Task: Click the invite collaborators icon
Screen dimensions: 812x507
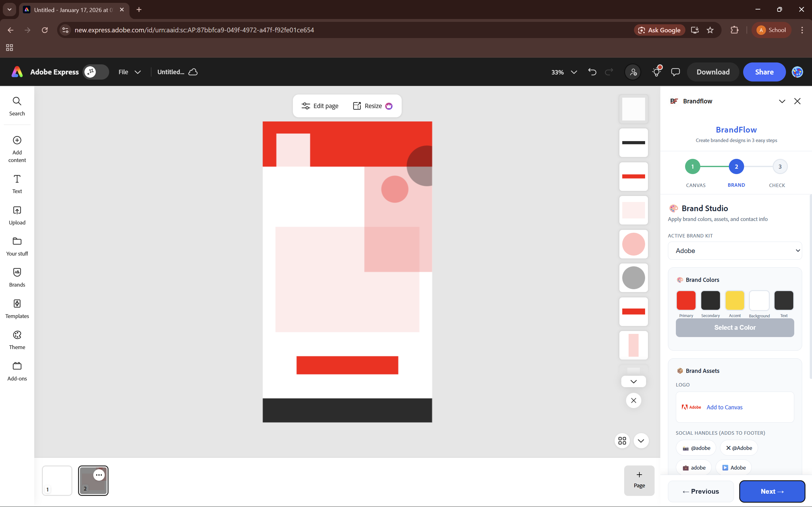Action: click(633, 72)
